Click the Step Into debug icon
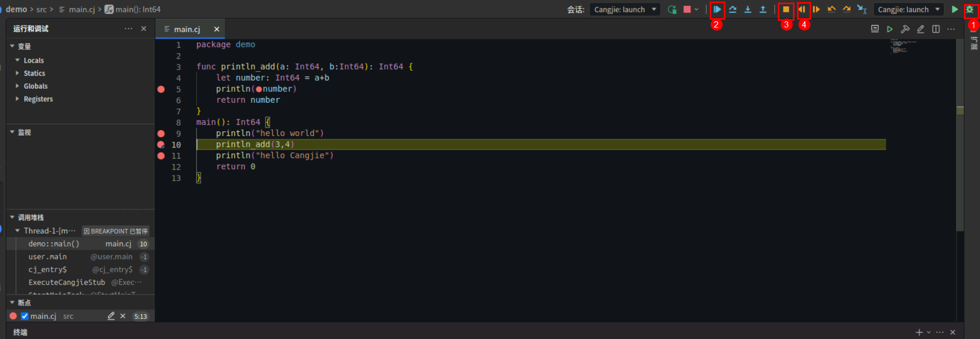Image resolution: width=980 pixels, height=339 pixels. (748, 9)
